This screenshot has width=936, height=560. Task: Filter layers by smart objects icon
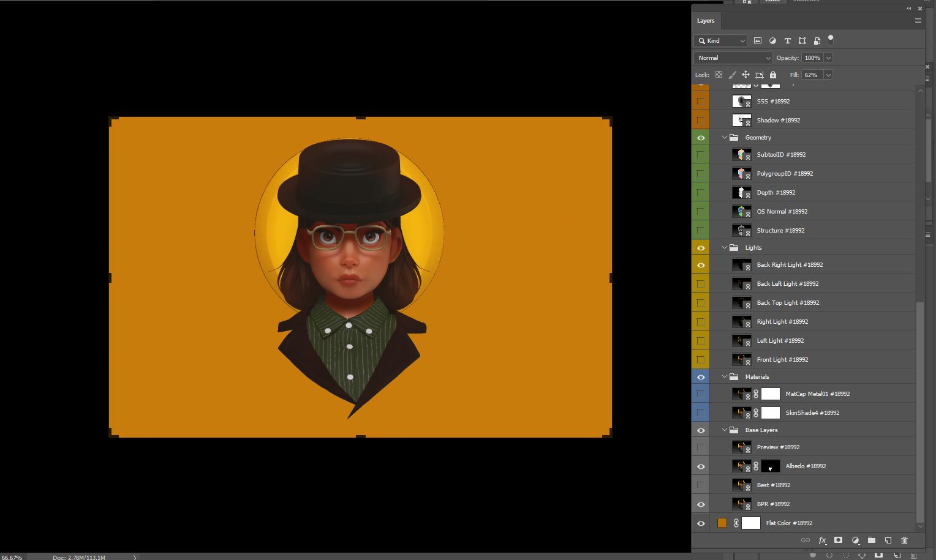pyautogui.click(x=817, y=40)
